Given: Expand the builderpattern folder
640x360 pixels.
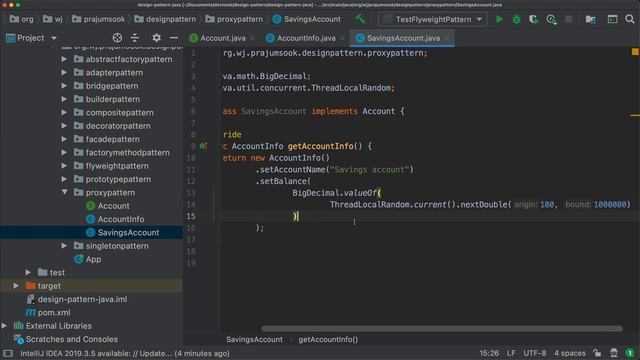Looking at the screenshot, I should (64, 99).
